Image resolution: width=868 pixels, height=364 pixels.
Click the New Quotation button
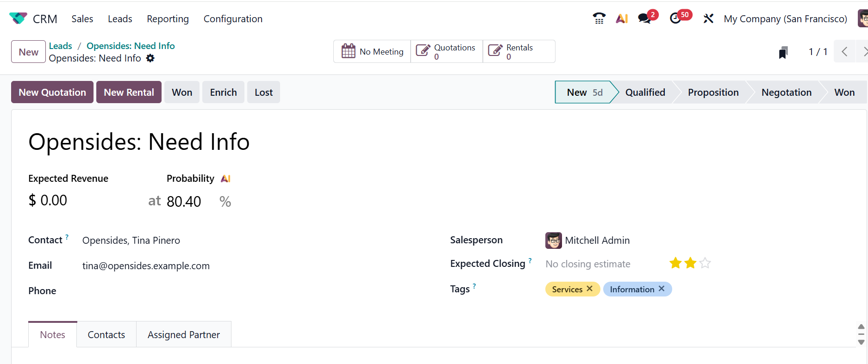52,92
